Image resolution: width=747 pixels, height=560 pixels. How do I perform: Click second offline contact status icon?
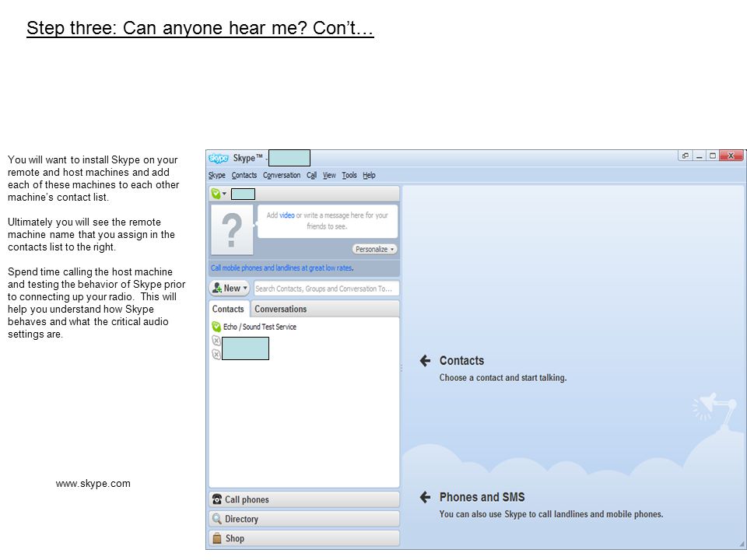click(x=216, y=355)
